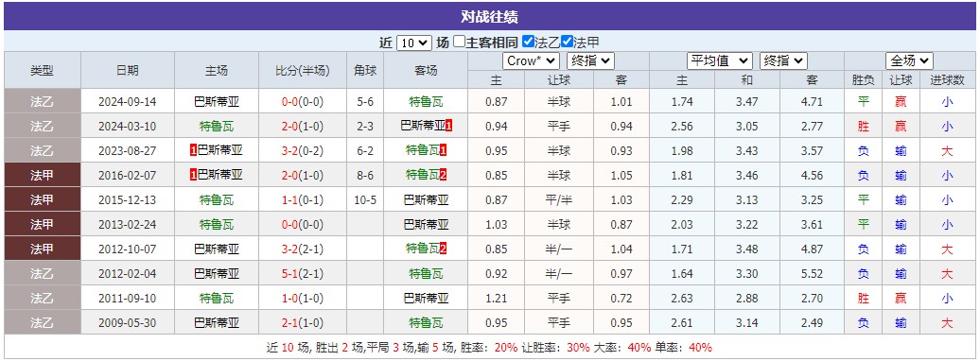Click handicap 半球 in 2024-09-14 row
980x361 pixels.
(559, 102)
